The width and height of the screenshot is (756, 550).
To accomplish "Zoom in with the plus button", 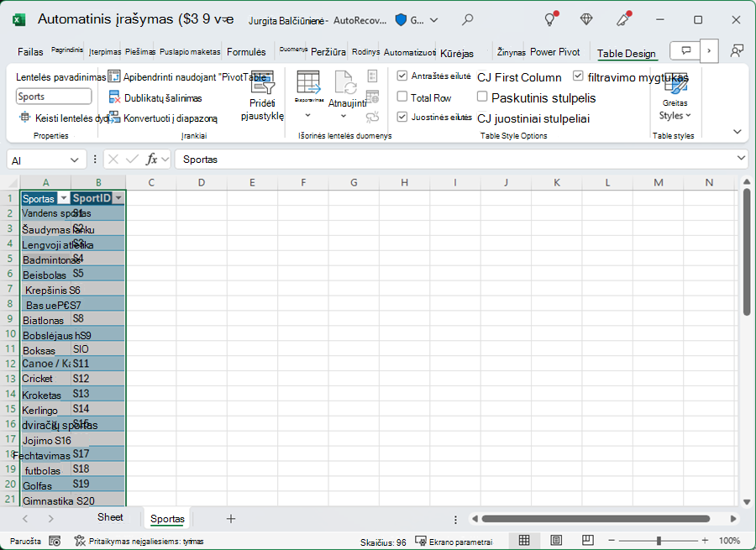I will pyautogui.click(x=705, y=541).
